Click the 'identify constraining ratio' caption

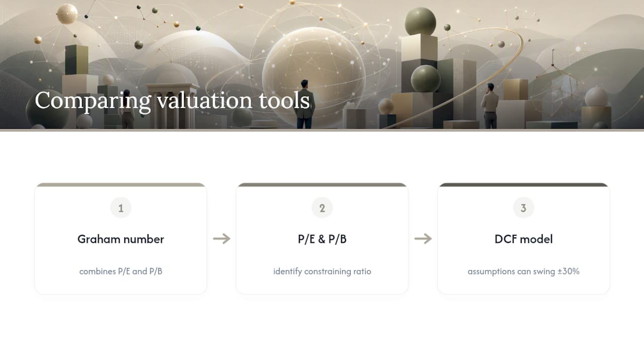[x=322, y=271]
